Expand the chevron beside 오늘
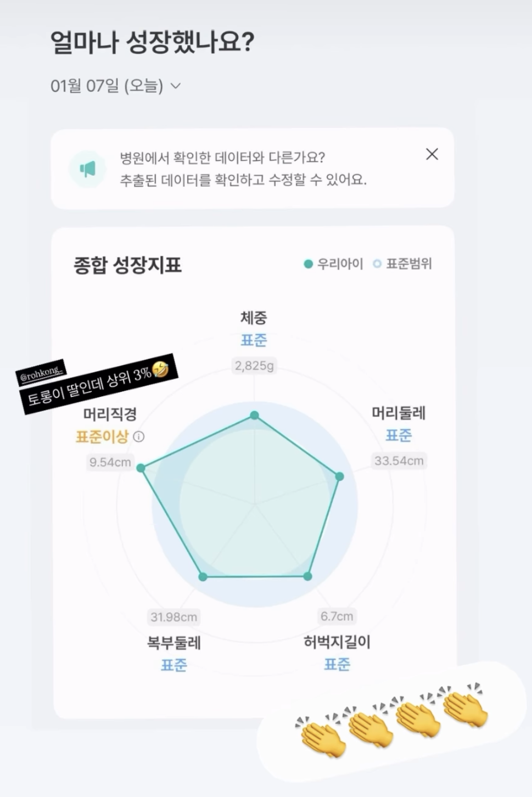Viewport: 532px width, 797px height. 175,87
